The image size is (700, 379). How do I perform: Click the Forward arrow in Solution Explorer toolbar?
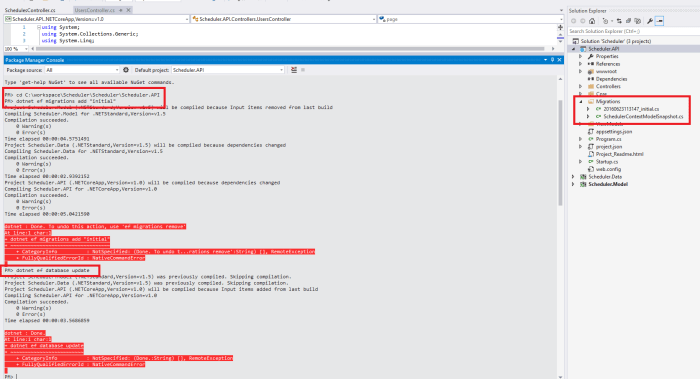coord(583,21)
